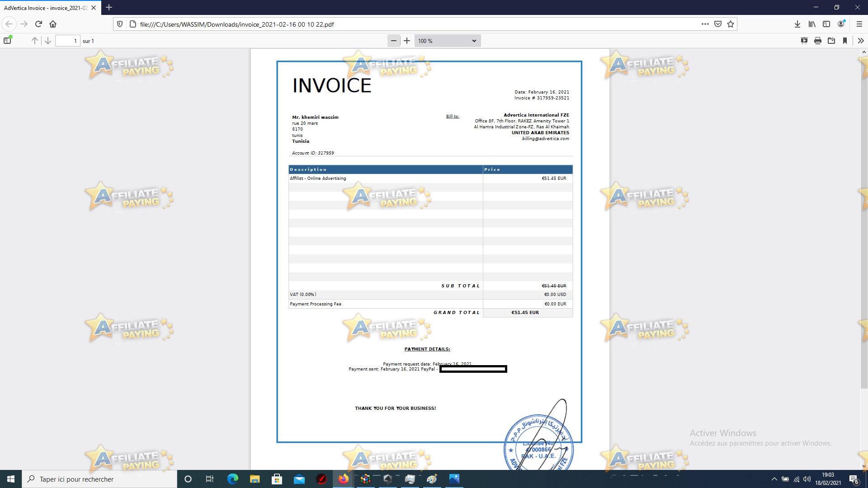
Task: Select the grand total €51.45 EUR value
Action: [525, 313]
